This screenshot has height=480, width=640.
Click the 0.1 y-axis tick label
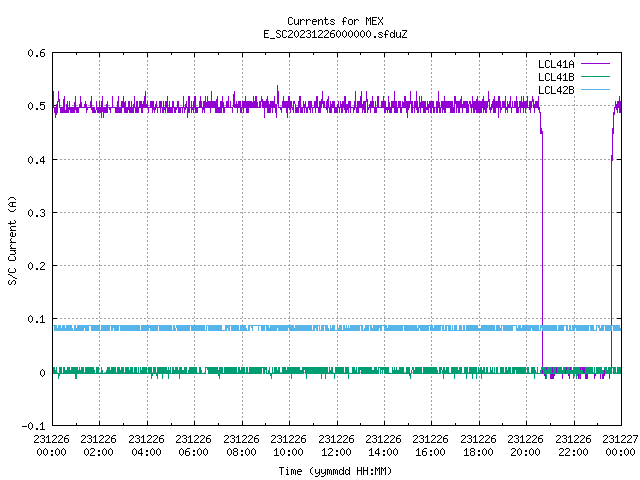(36, 319)
